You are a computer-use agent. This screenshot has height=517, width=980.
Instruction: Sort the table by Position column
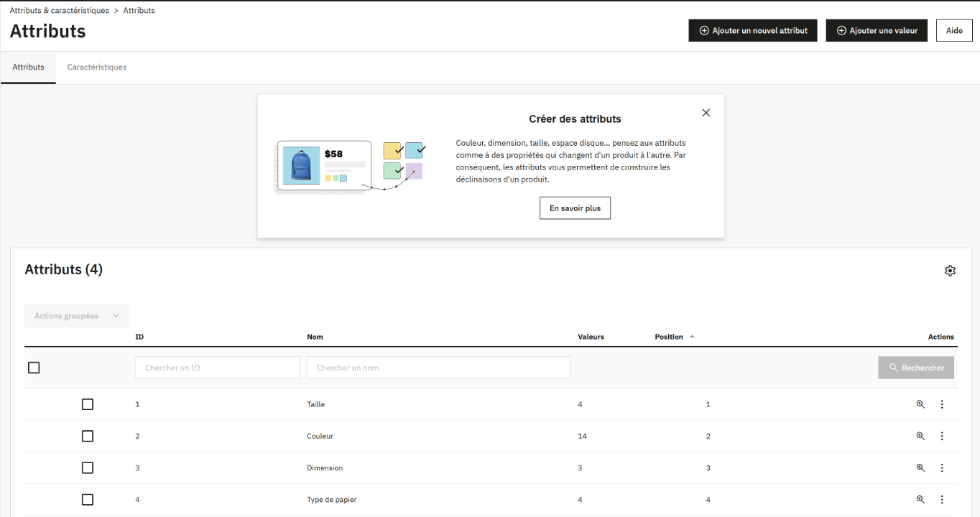[675, 337]
